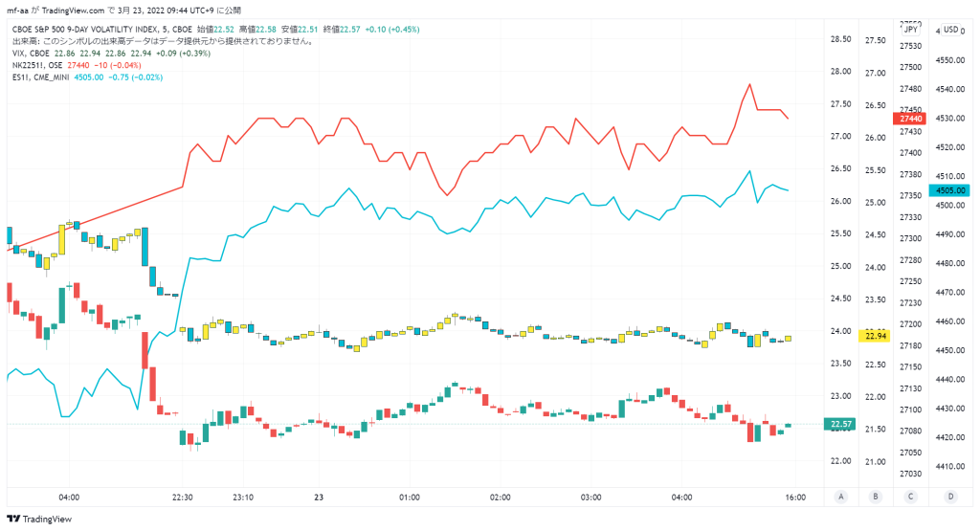Click the 01:00 time axis label

point(410,498)
